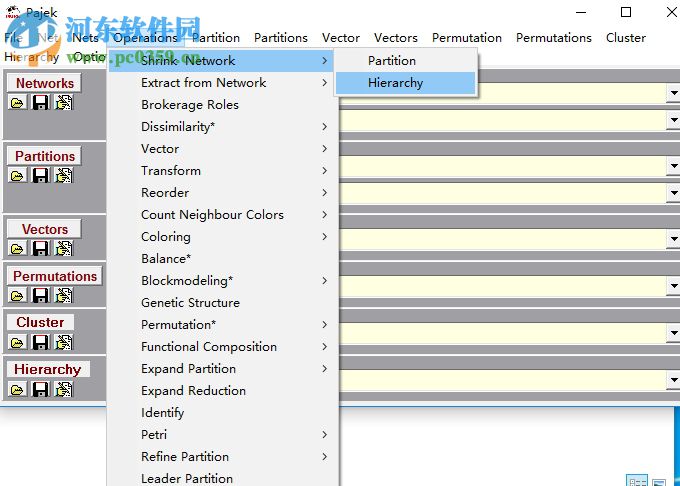Click the Pajek application icon in title bar
The height and width of the screenshot is (486, 680).
click(x=13, y=12)
